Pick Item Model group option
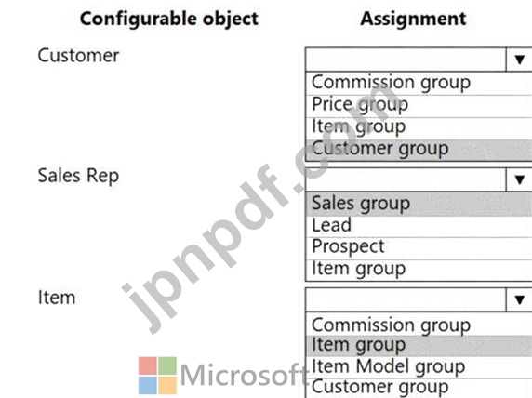The image size is (532, 398). click(419, 367)
